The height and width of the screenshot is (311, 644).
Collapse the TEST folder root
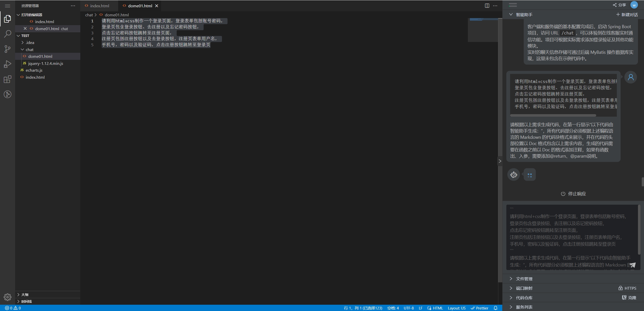[x=48, y=36]
